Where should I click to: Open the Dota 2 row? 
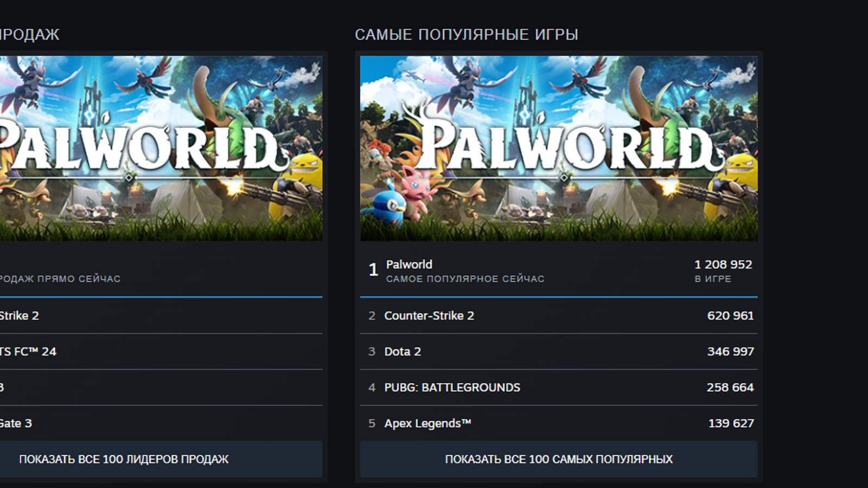point(559,351)
